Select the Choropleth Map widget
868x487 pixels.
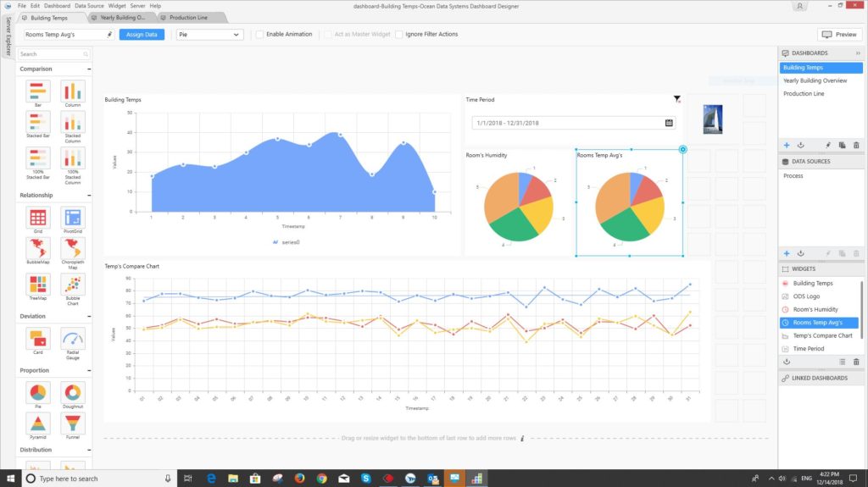click(73, 248)
